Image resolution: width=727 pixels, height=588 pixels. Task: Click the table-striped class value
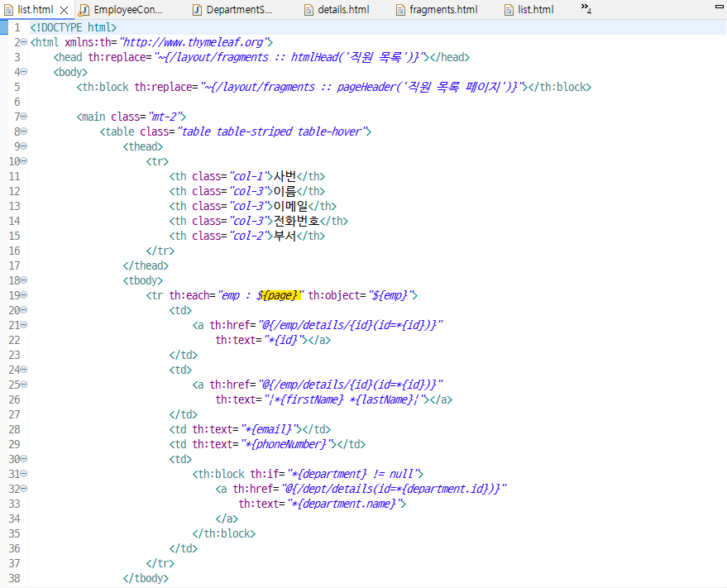coord(254,131)
